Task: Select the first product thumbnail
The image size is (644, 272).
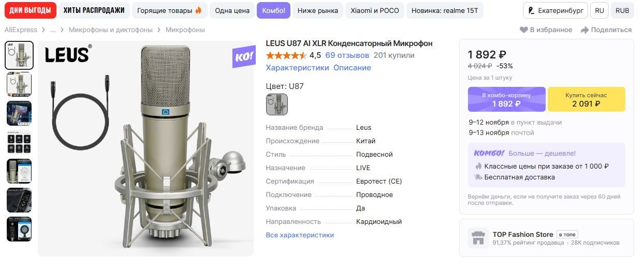Action: pos(19,55)
